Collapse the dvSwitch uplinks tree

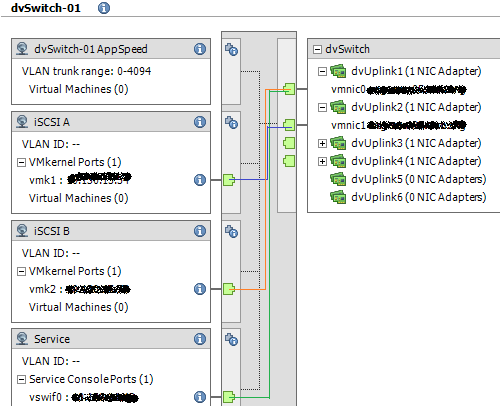(317, 50)
